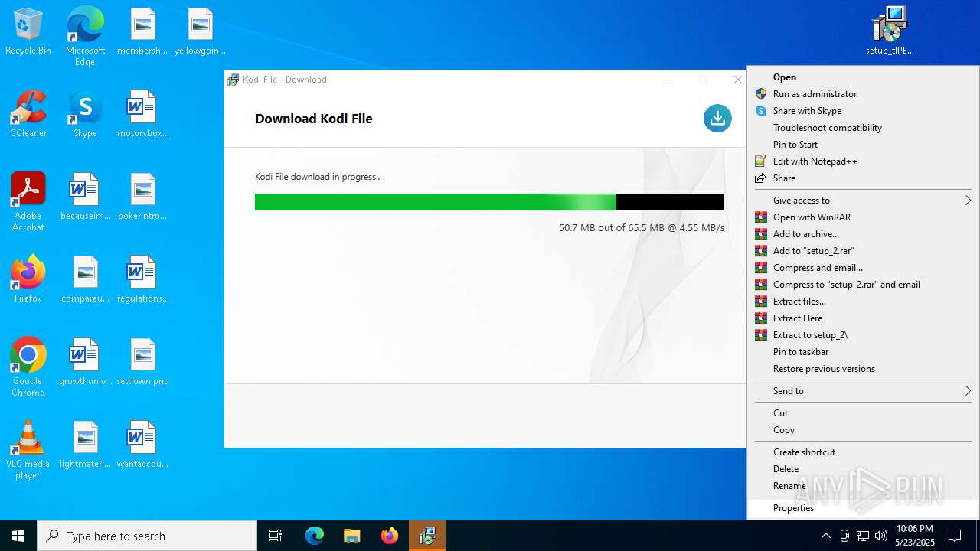Select the motorxbox... Word document
Viewport: 980px width, 551px height.
[142, 115]
